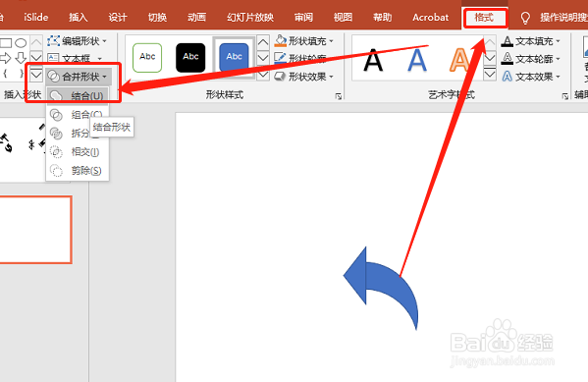Choose 结合(U) merge option
This screenshot has height=382, width=588.
78,95
